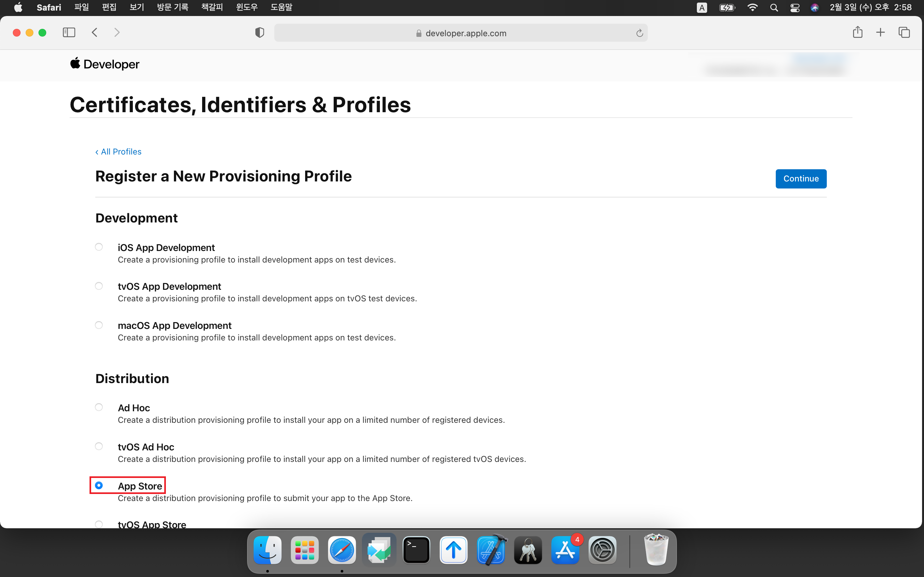
Task: Select the Ad Hoc distribution option
Action: 99,407
